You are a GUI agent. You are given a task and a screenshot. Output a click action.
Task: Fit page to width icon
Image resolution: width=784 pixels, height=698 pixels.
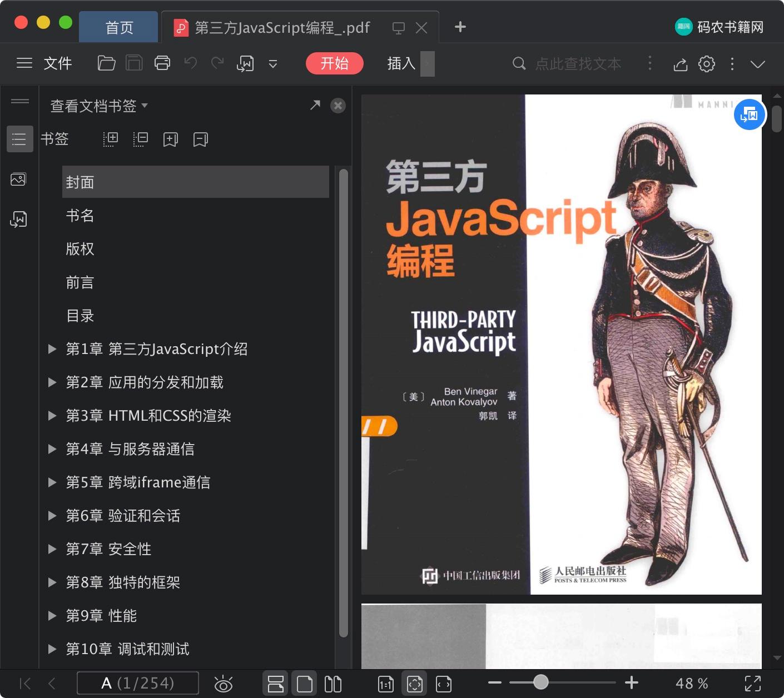coord(444,684)
